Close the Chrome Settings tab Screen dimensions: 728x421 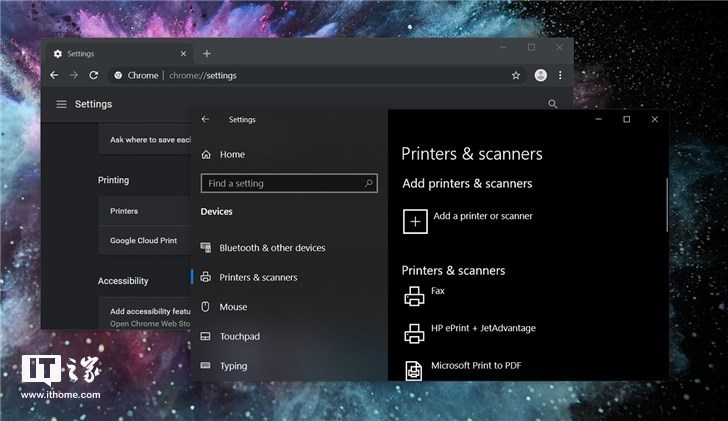183,54
